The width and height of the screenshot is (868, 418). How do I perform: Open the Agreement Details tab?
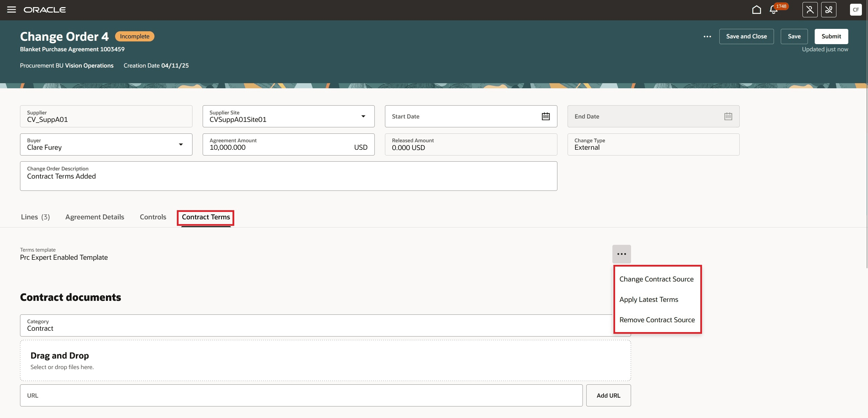pyautogui.click(x=94, y=217)
